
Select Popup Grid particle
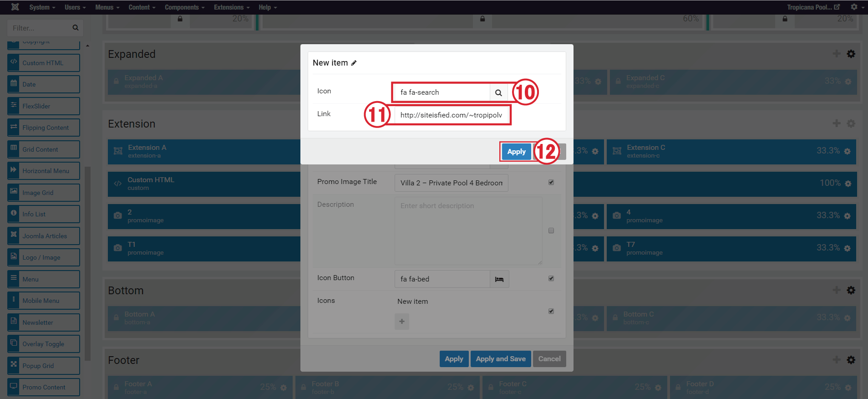tap(44, 366)
